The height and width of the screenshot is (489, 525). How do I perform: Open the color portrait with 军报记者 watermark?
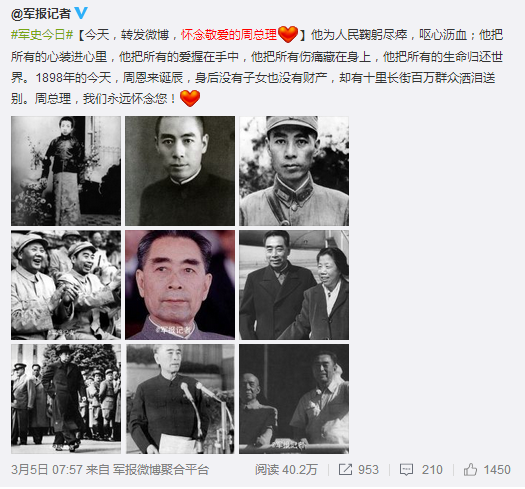tap(180, 285)
